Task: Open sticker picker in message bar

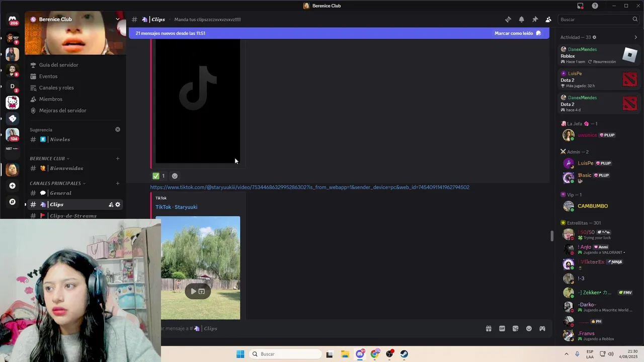Action: point(516,328)
